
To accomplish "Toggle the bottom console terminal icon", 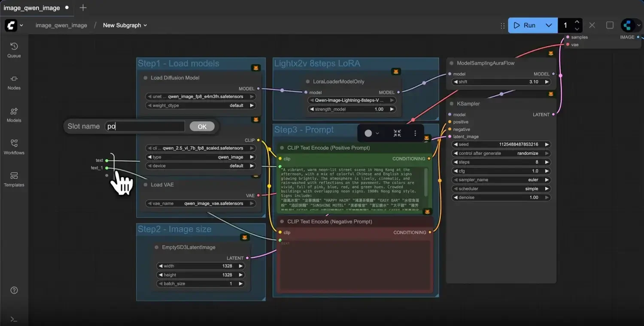I will tap(14, 319).
